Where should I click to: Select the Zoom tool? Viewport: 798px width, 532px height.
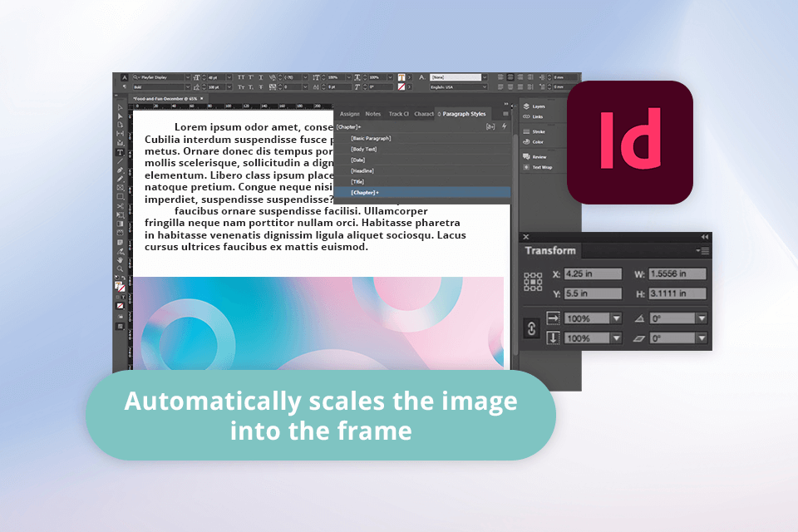coord(120,268)
